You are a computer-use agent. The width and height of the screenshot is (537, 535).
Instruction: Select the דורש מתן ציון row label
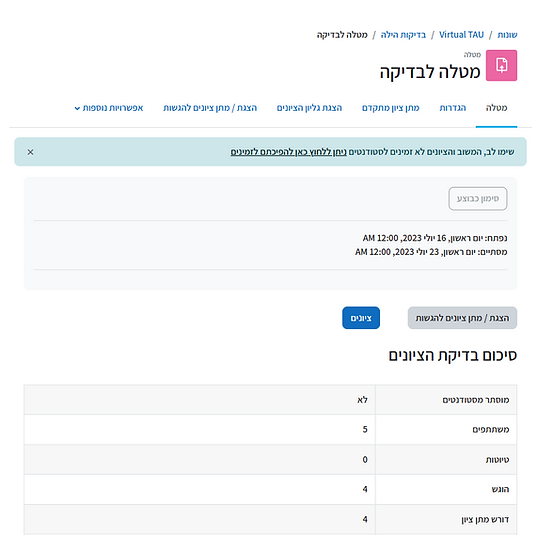485,519
